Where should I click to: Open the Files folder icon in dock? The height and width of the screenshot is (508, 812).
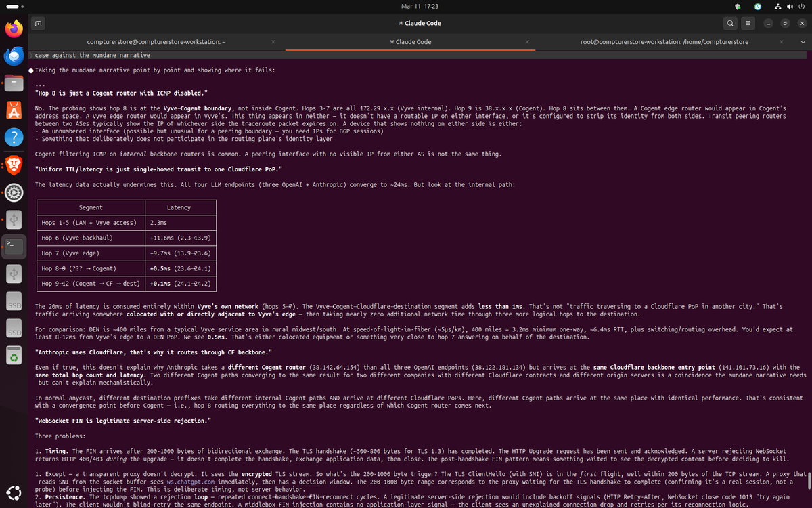[x=14, y=83]
